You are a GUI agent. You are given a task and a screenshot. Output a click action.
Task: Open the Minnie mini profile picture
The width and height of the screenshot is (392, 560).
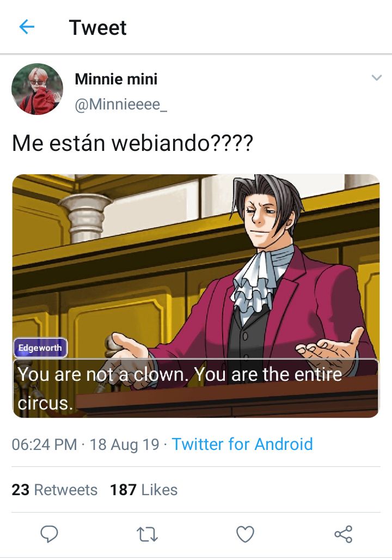(37, 89)
